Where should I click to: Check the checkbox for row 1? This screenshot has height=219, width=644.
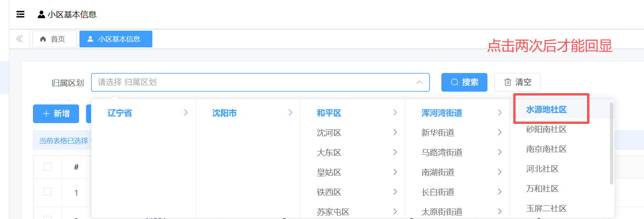click(48, 192)
